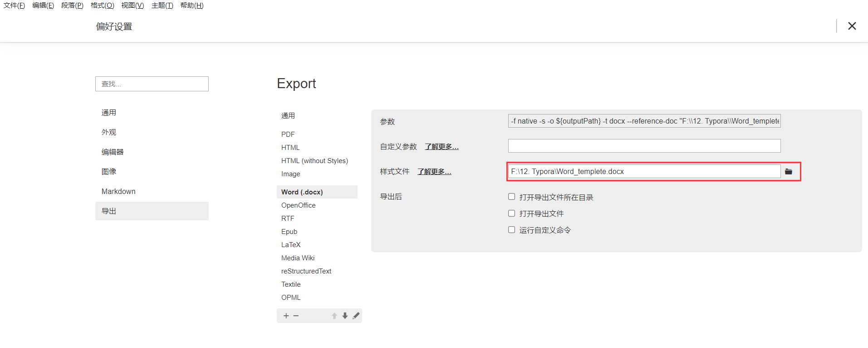Image resolution: width=868 pixels, height=348 pixels.
Task: Click 了解更多 link next to 样式文件
Action: click(x=434, y=172)
